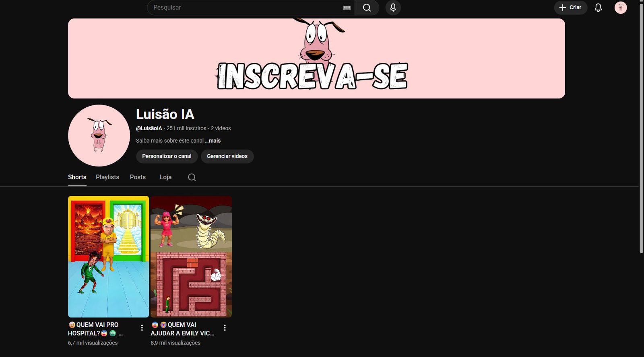Image resolution: width=644 pixels, height=357 pixels.
Task: Go to the Loja tab
Action: [x=165, y=177]
